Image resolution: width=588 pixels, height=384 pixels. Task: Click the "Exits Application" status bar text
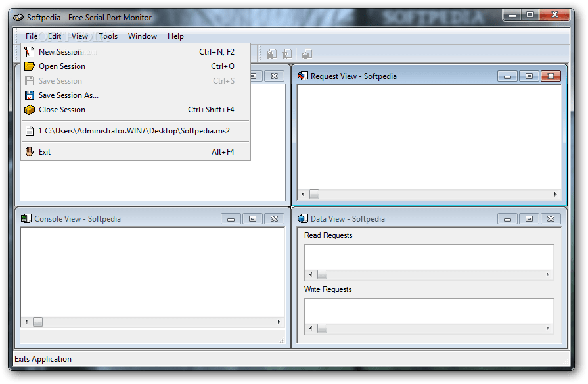point(43,359)
